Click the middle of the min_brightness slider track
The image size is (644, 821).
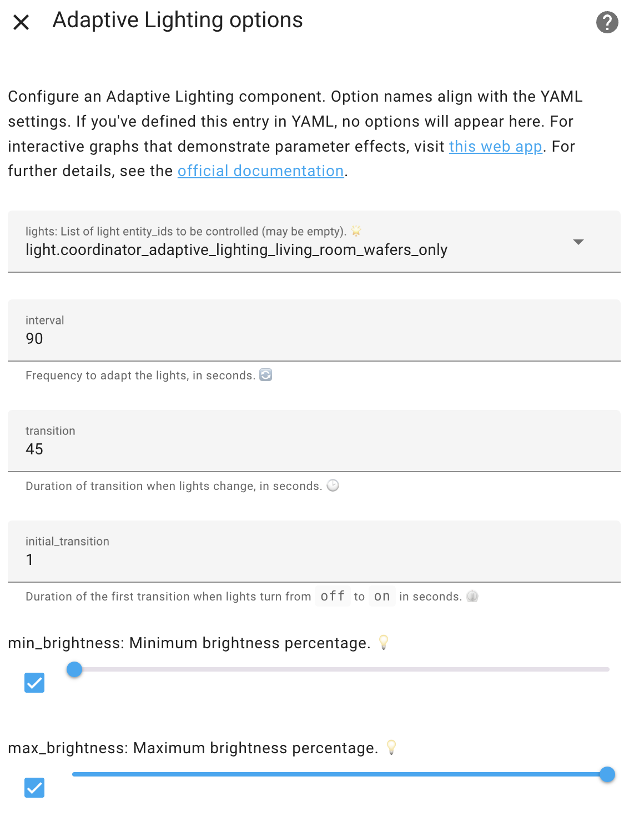[x=341, y=669]
